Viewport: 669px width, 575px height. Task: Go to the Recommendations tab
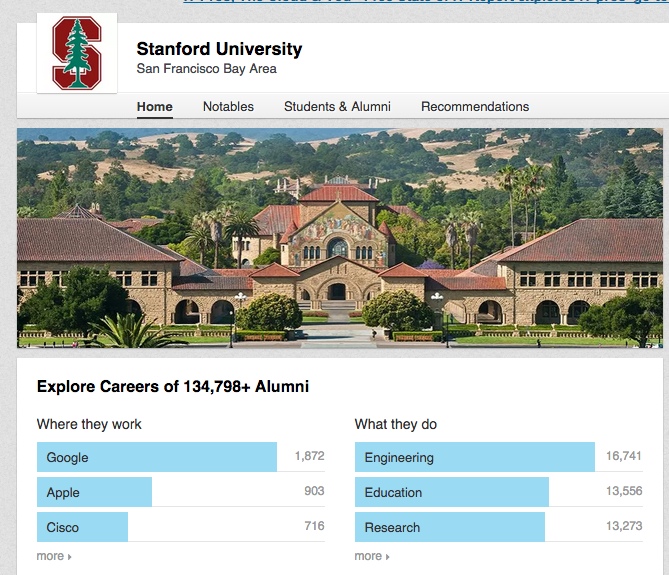(475, 107)
